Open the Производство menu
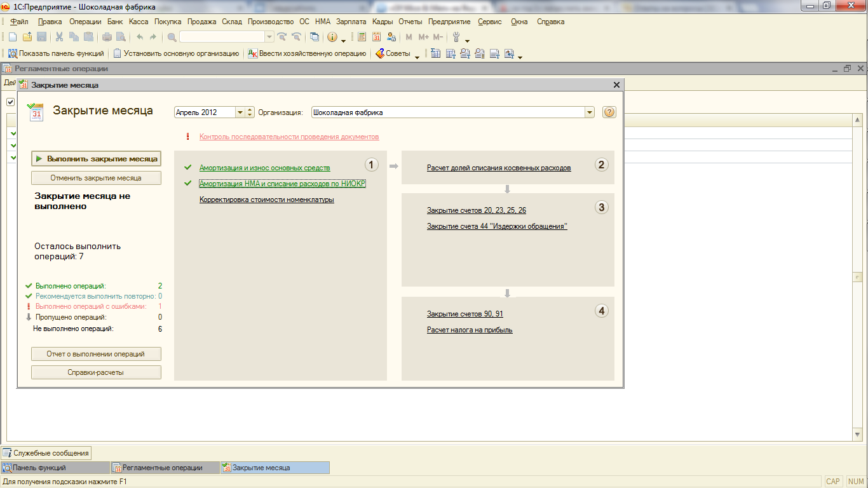This screenshot has height=488, width=868. (271, 22)
